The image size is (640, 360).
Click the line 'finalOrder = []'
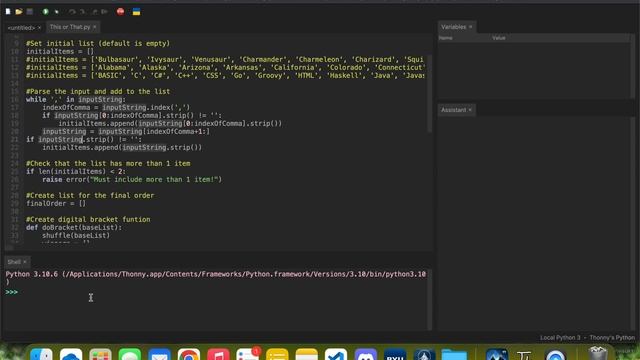pos(56,204)
